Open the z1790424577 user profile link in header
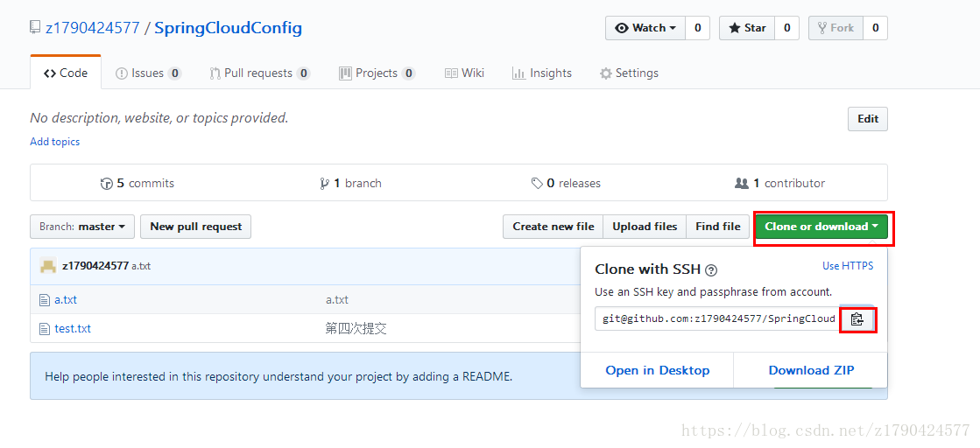The image size is (980, 448). pyautogui.click(x=93, y=27)
